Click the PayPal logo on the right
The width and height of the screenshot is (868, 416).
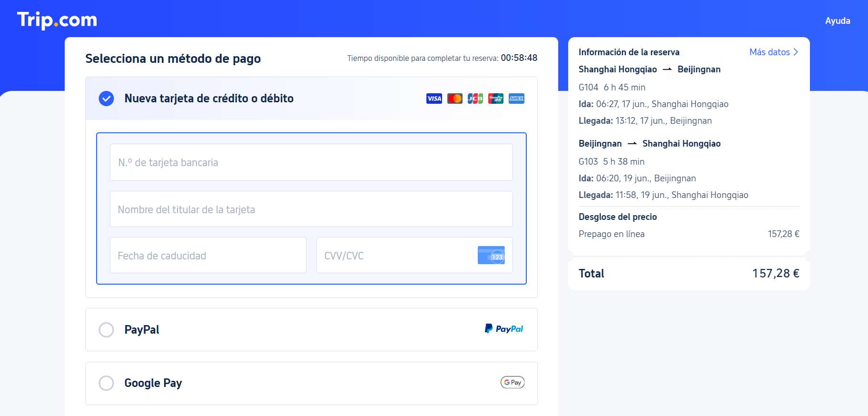503,329
